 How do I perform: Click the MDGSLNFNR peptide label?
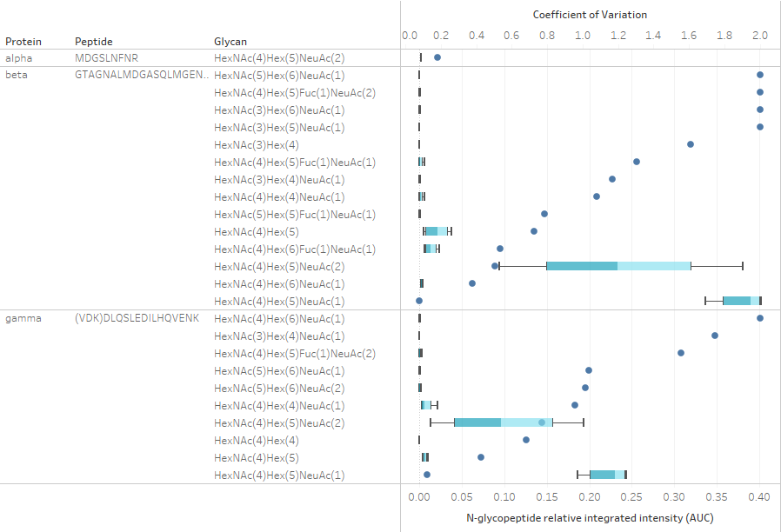[105, 58]
